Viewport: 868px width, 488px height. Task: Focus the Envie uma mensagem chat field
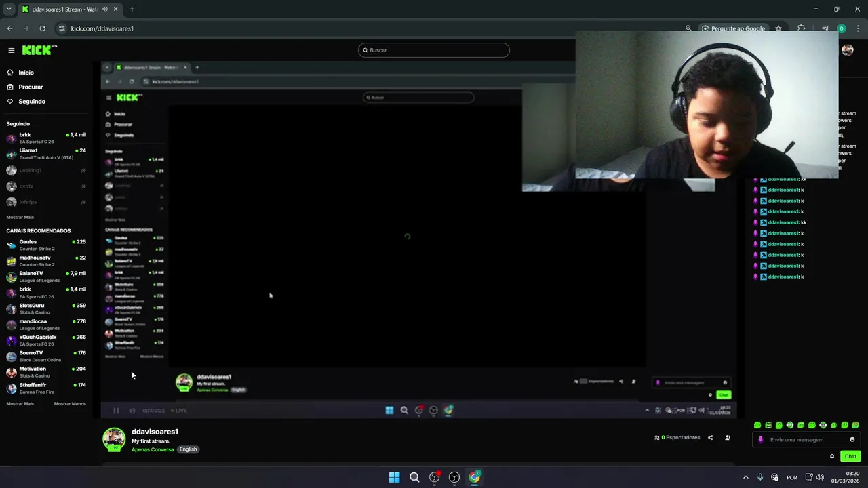(x=807, y=440)
